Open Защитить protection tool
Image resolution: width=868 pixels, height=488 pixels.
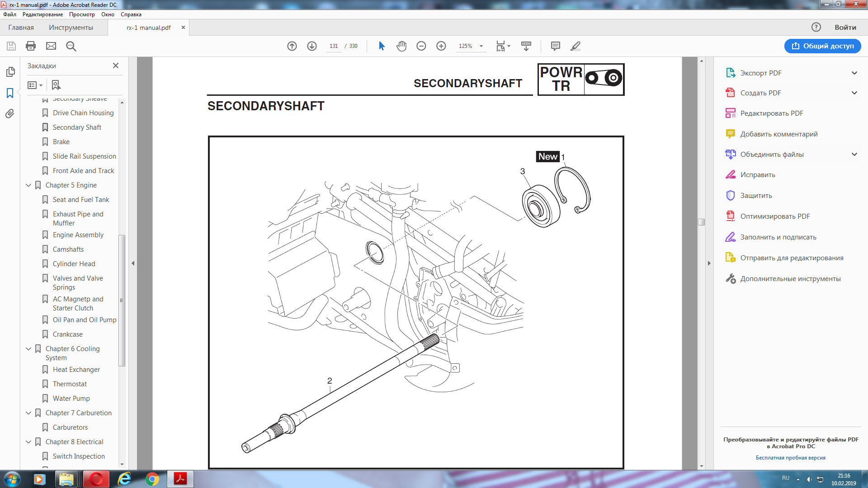(756, 195)
